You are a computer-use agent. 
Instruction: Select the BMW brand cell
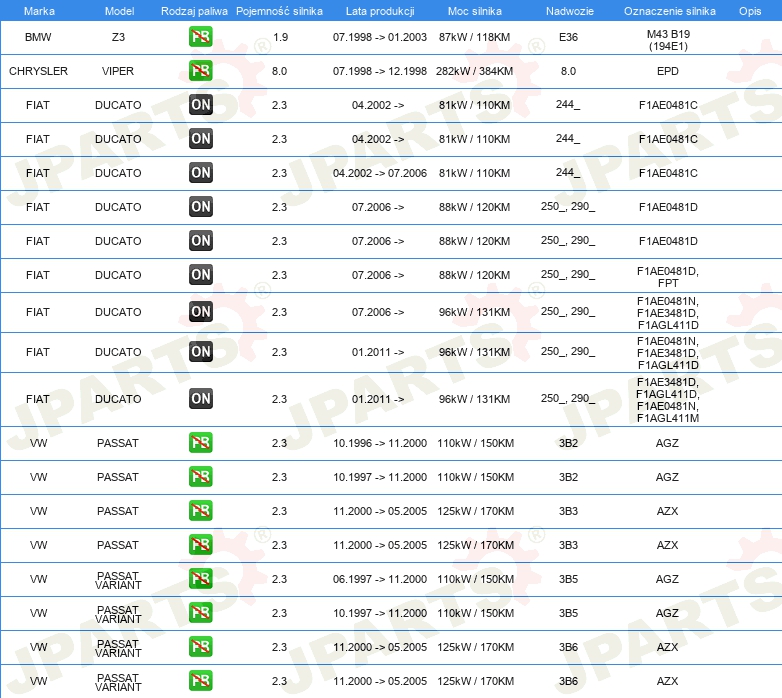[38, 37]
